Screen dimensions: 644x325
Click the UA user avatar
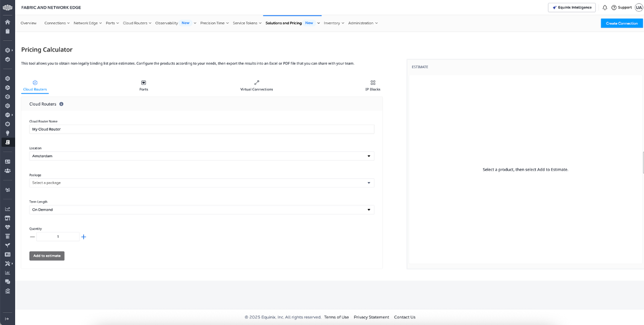click(638, 7)
